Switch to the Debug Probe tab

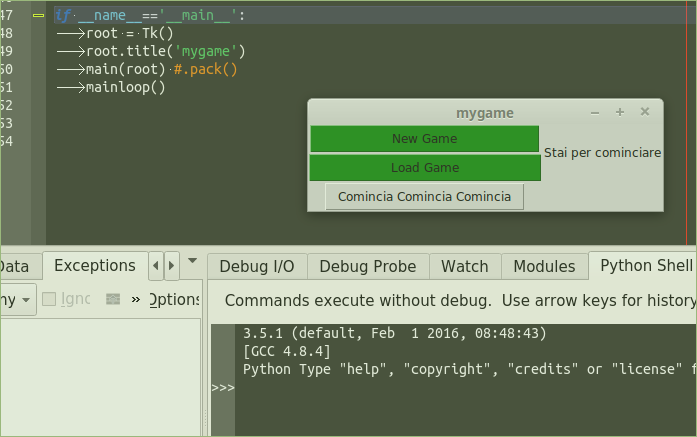368,266
